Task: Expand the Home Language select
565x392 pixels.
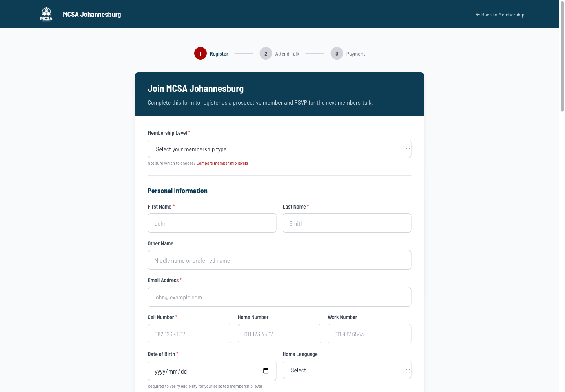Action: coord(347,370)
